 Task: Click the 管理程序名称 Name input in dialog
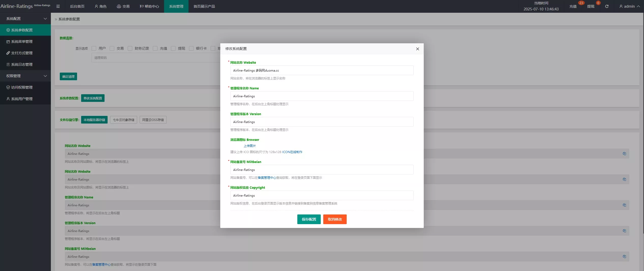(x=321, y=96)
